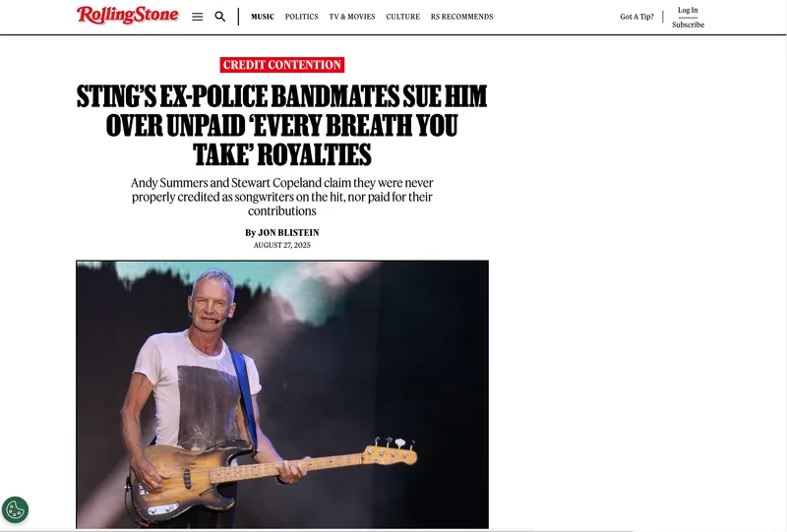Click the Credit Contention category tag
This screenshot has height=532, width=787.
[282, 65]
